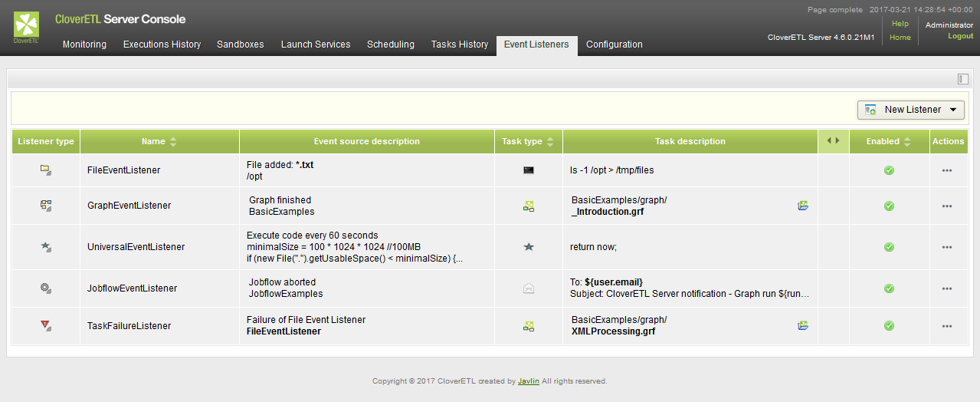This screenshot has height=402, width=980.
Task: Toggle enabled status of JobflowEventListener
Action: [x=889, y=288]
